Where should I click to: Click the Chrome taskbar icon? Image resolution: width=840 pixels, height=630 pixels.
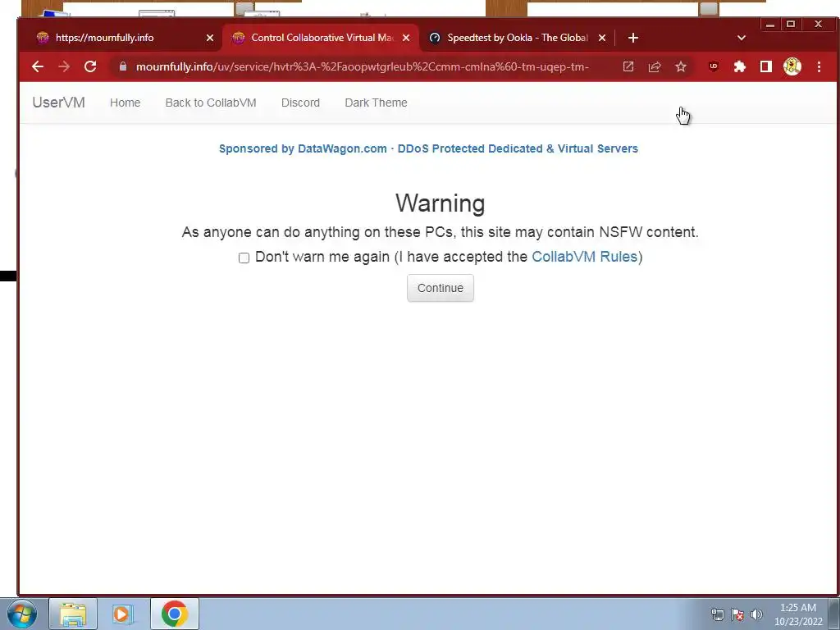coord(175,614)
